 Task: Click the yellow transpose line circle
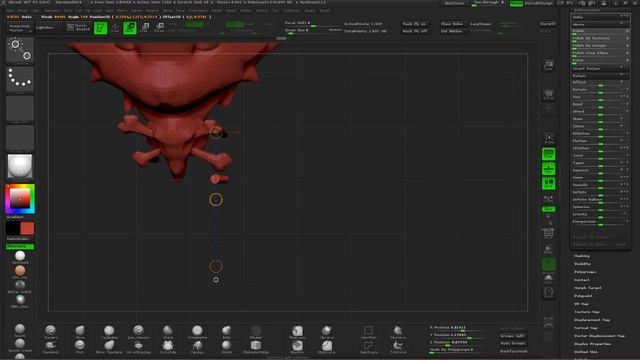pos(216,200)
